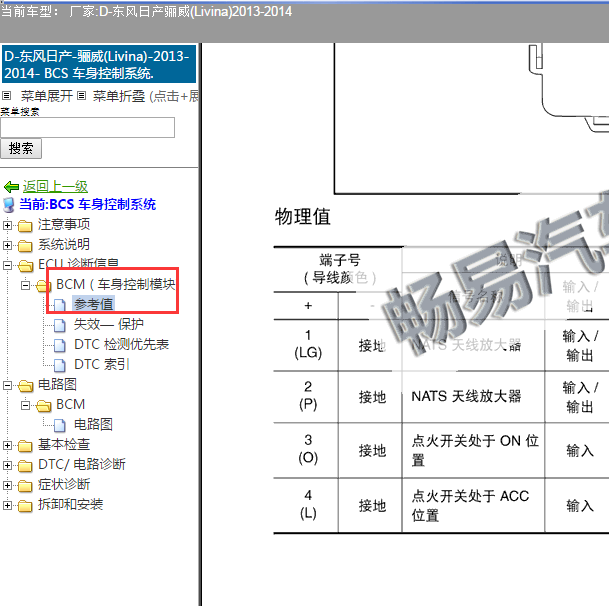Click the table cell 2 (P)

308,396
